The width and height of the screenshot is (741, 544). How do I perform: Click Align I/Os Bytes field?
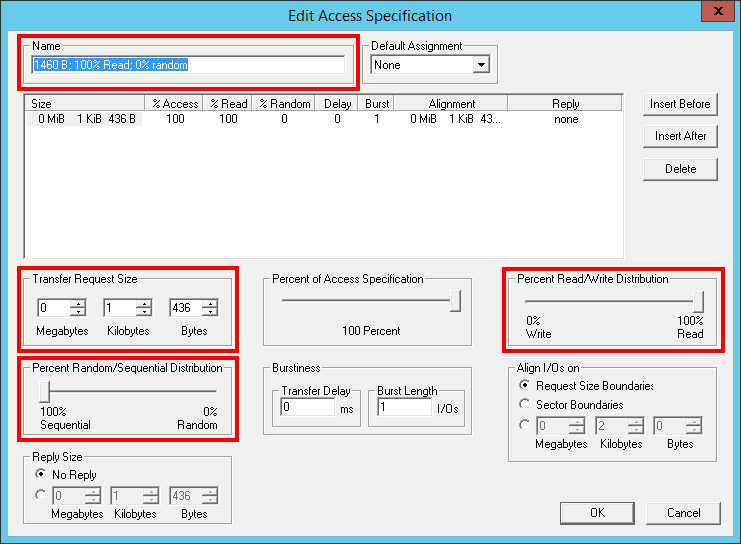click(x=670, y=426)
